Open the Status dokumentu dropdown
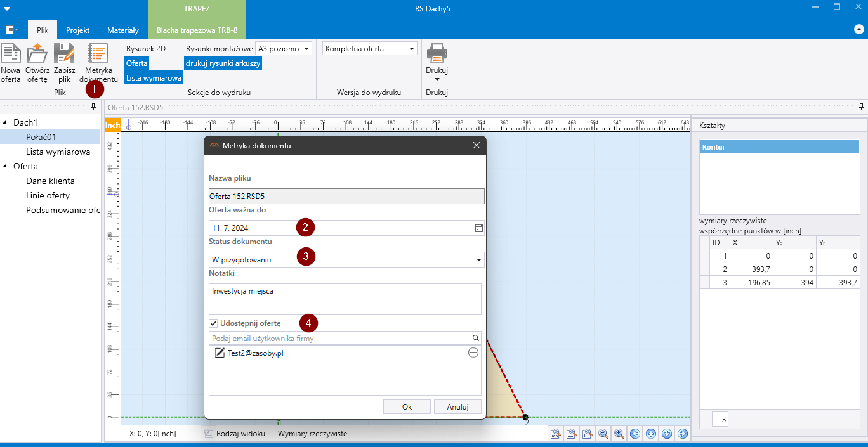Image resolution: width=868 pixels, height=447 pixels. pyautogui.click(x=478, y=260)
